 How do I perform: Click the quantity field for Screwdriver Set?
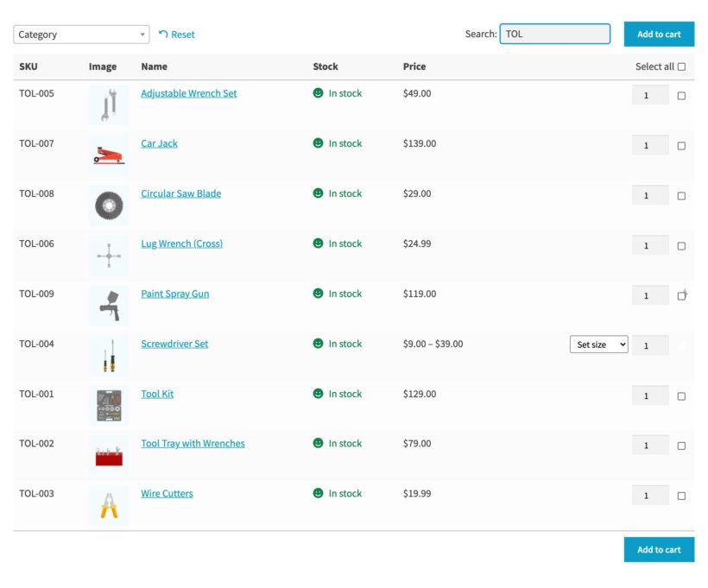[650, 345]
